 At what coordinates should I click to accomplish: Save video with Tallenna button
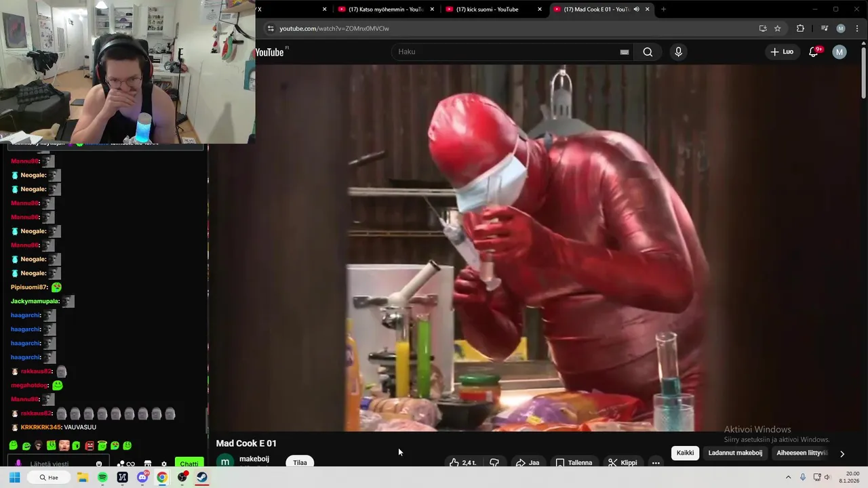pyautogui.click(x=574, y=462)
